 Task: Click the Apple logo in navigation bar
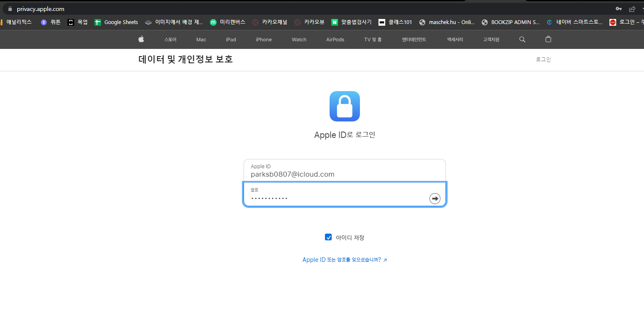click(x=141, y=39)
